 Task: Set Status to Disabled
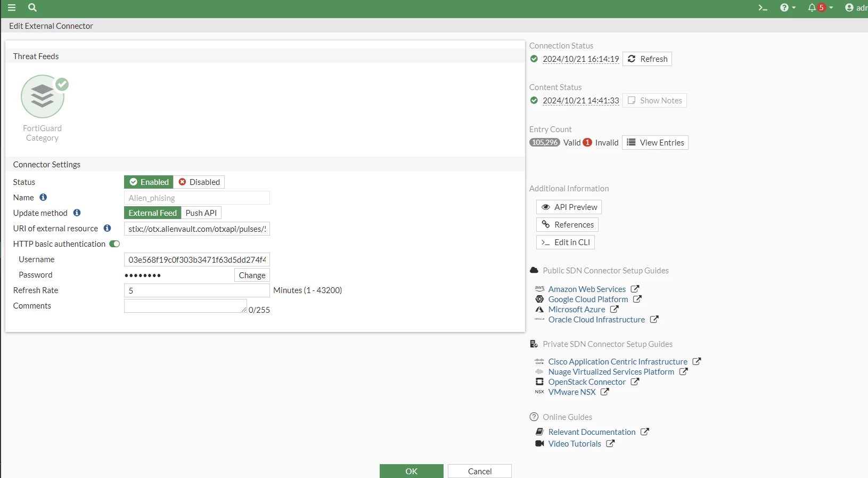click(199, 182)
